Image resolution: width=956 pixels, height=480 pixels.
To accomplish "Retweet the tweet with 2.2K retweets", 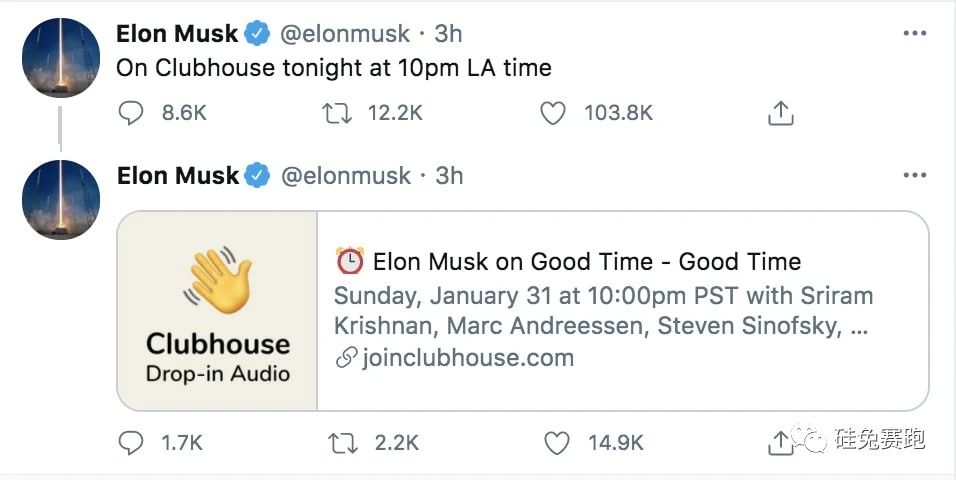I will click(340, 440).
